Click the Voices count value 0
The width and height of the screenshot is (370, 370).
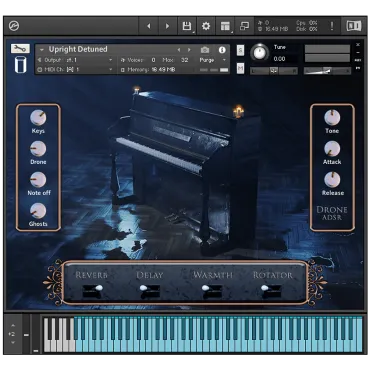(x=153, y=60)
